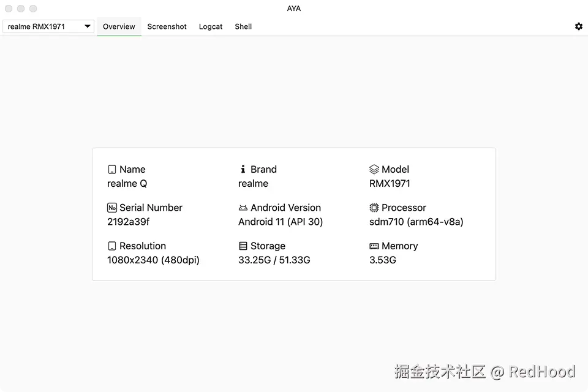Click the serial number 2192a39f
588x392 pixels.
point(128,222)
